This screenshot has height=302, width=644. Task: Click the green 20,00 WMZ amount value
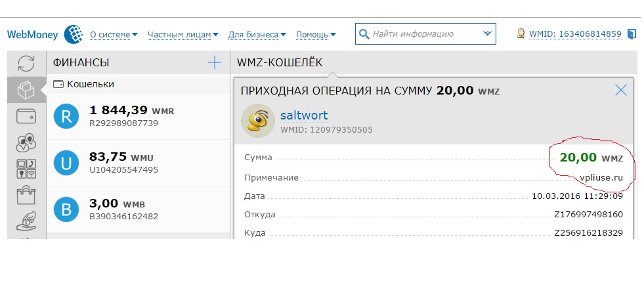tap(591, 158)
